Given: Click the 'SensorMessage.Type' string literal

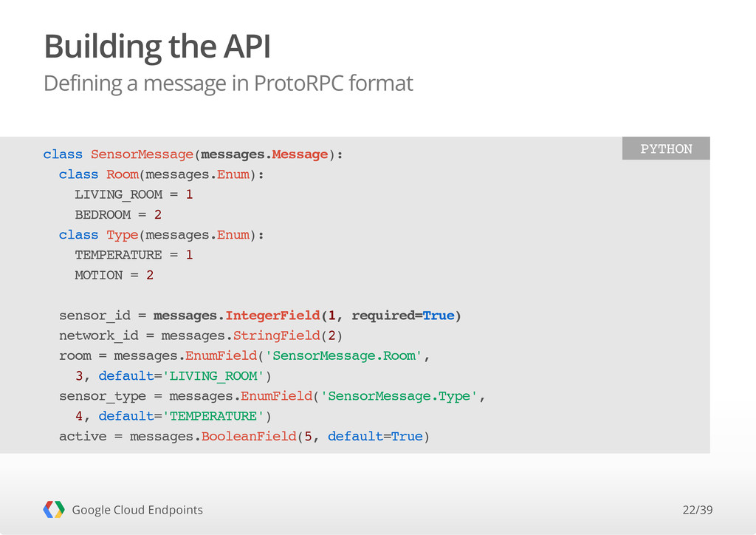Looking at the screenshot, I should tap(399, 397).
